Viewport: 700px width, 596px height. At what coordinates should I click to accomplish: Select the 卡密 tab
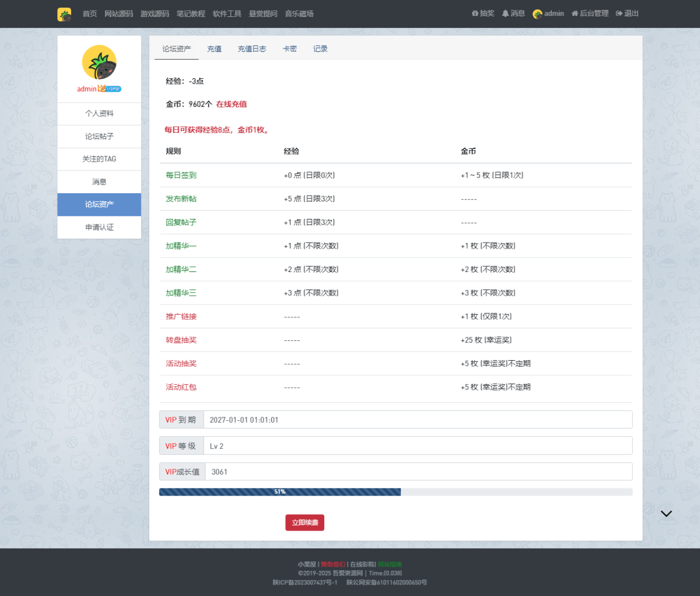coord(289,49)
